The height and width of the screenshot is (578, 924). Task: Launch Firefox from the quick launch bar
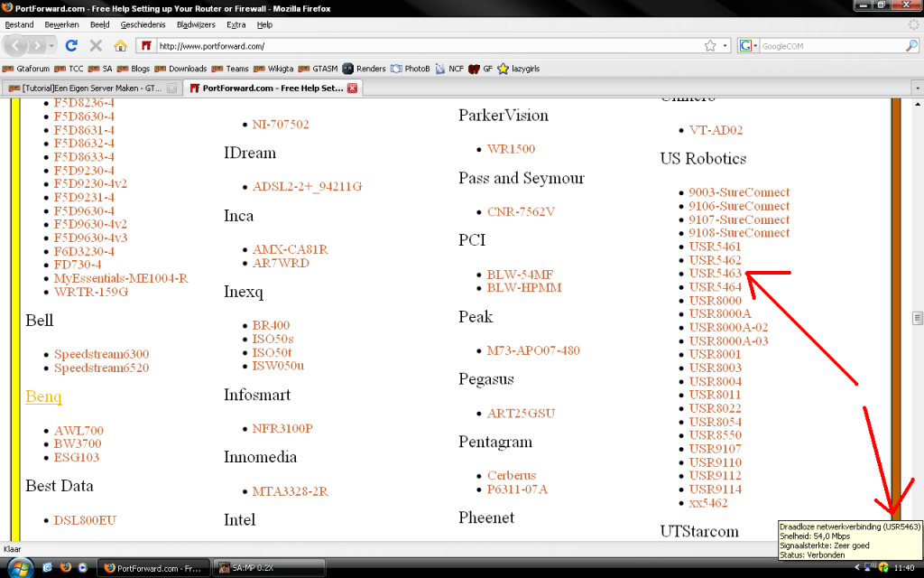pyautogui.click(x=65, y=567)
